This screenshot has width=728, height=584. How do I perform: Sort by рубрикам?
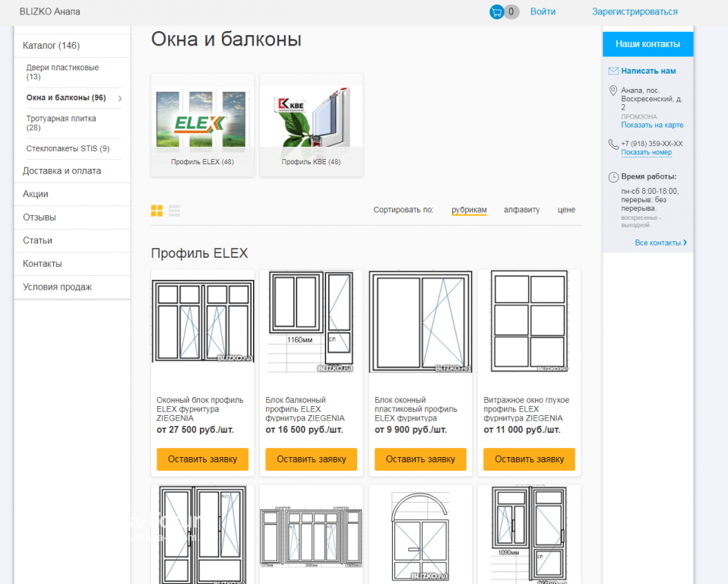point(469,210)
